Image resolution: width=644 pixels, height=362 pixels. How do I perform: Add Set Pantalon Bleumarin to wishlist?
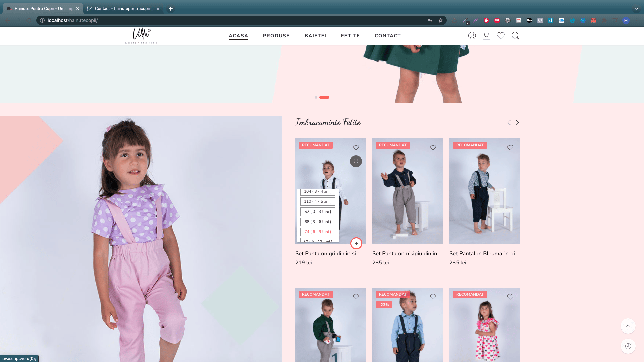[x=510, y=147]
